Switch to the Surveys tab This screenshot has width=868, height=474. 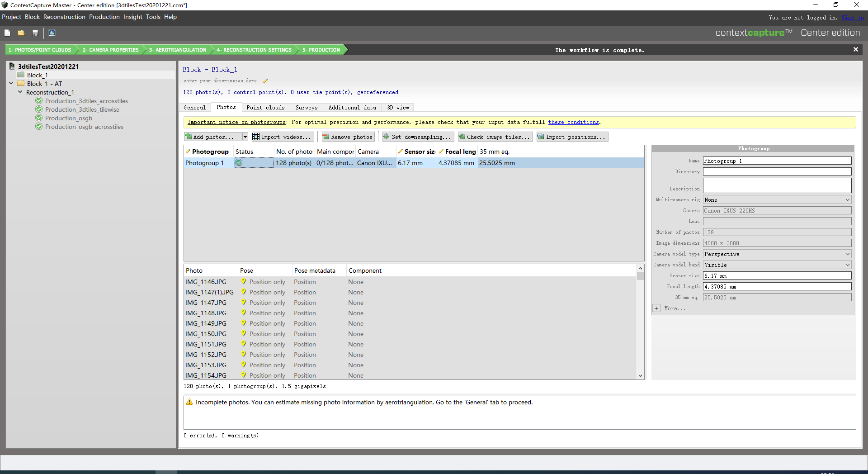307,108
